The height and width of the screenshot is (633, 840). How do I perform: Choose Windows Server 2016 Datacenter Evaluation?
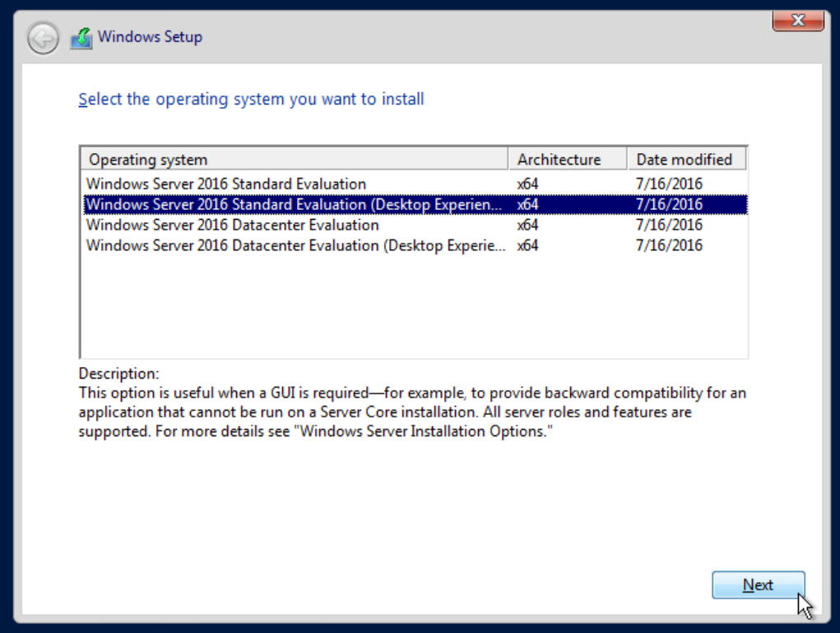pos(233,225)
